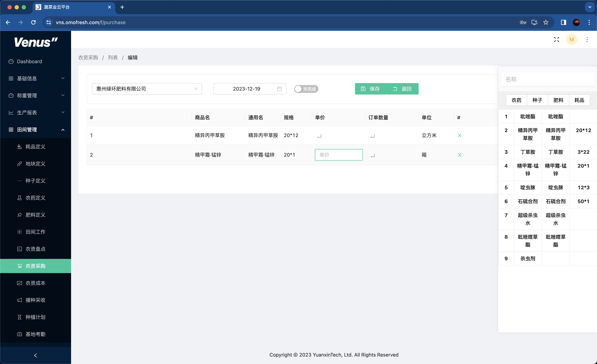The height and width of the screenshot is (364, 597).
Task: Expand the 称重管理 menu
Action: click(x=35, y=95)
